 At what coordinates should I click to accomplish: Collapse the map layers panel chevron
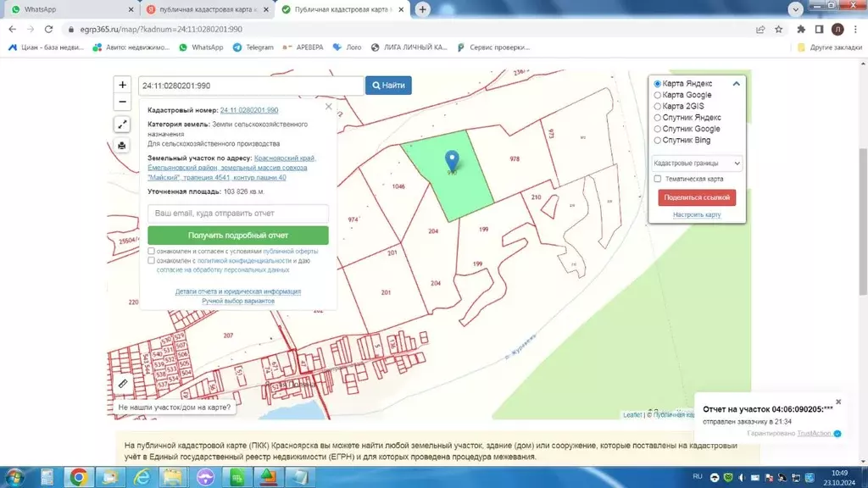737,84
